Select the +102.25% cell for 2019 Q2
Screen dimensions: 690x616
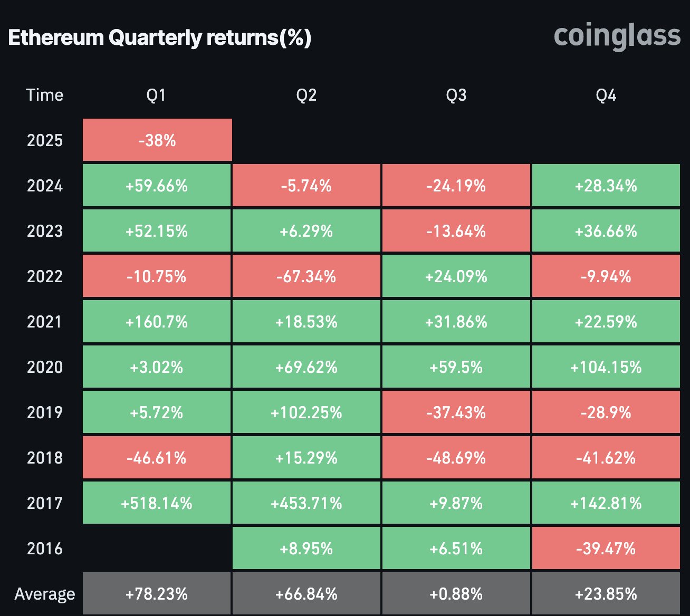[306, 412]
